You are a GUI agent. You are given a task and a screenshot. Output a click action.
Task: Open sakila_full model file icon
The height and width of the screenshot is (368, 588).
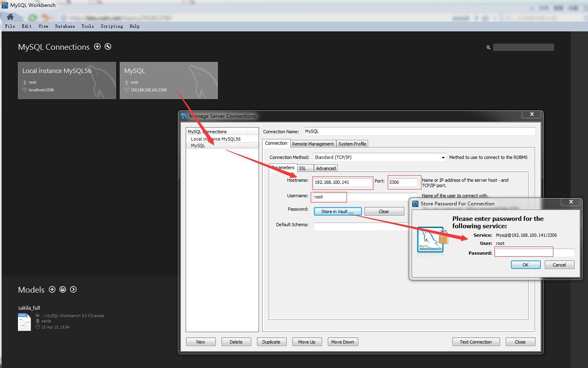pyautogui.click(x=24, y=322)
